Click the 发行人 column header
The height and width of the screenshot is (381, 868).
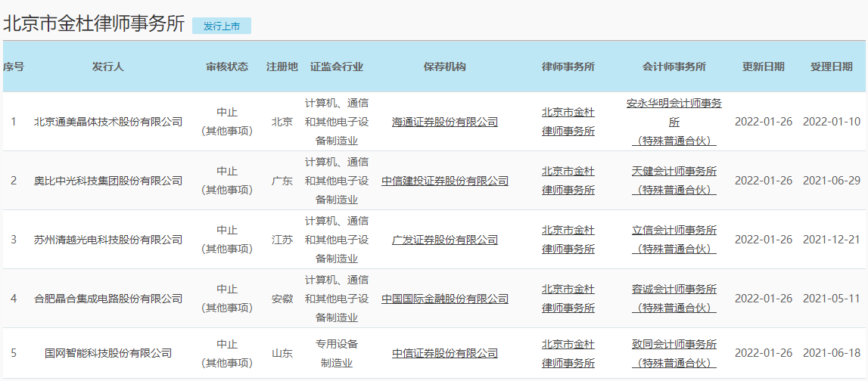tap(108, 67)
